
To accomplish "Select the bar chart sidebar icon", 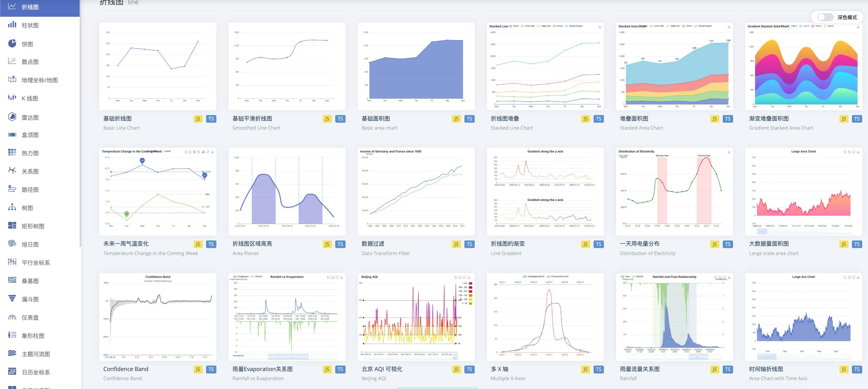I will pos(12,25).
